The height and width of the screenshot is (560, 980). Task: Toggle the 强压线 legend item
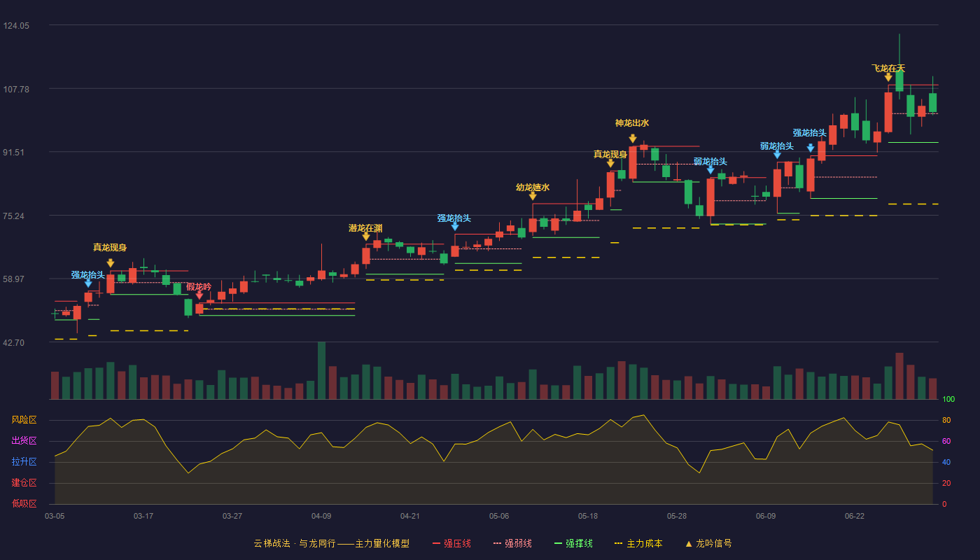pos(451,543)
